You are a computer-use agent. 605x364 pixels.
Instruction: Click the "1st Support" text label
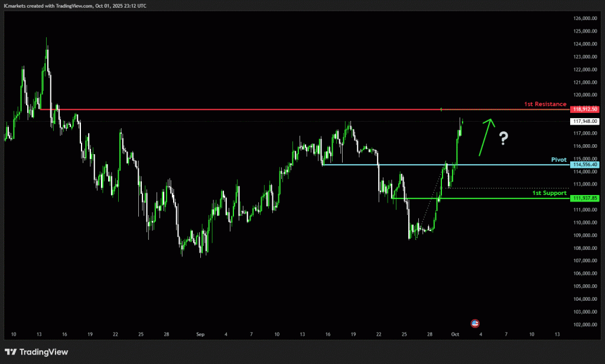click(549, 193)
